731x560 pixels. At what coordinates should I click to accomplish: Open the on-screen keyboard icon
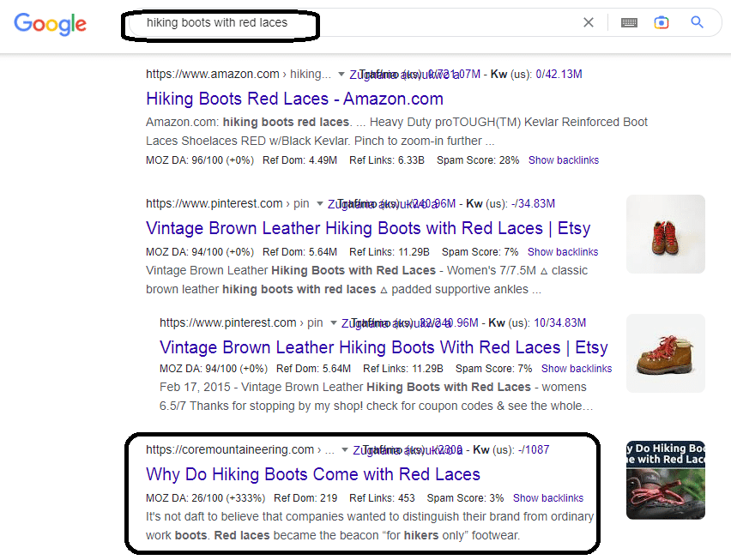click(629, 22)
